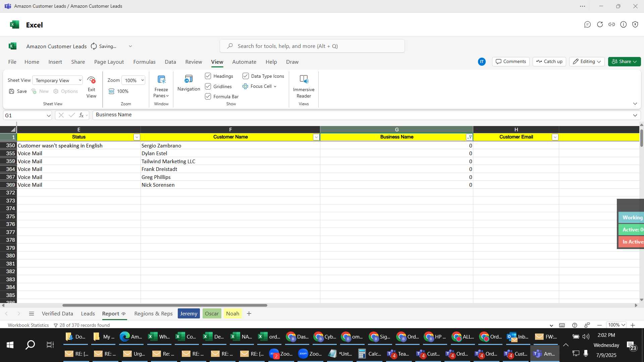The image size is (644, 362).
Task: Switch to the Leads sheet tab
Action: pos(88,314)
